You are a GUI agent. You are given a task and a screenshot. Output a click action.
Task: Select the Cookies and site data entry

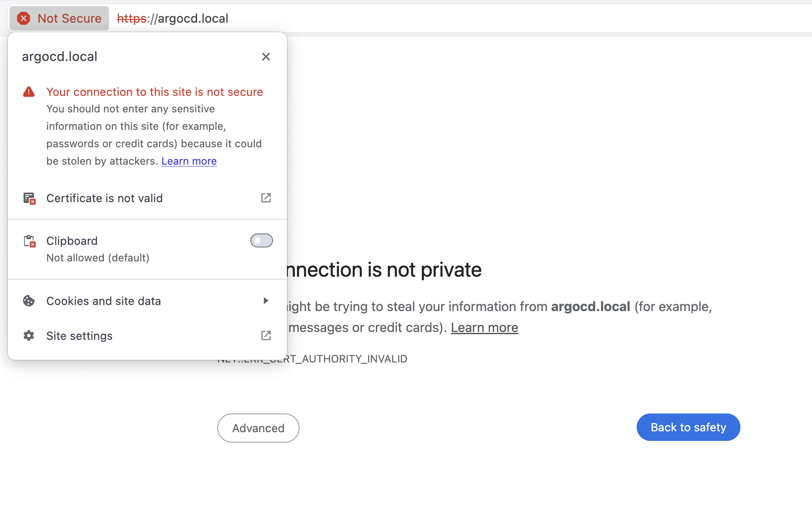[x=147, y=301]
